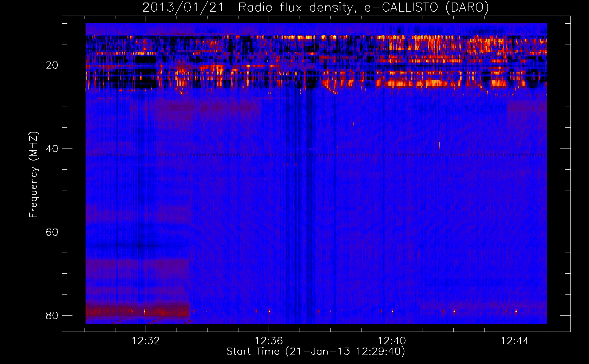Click the 12:36 time tick label
Screen dimensions: 589x364
[x=269, y=341]
